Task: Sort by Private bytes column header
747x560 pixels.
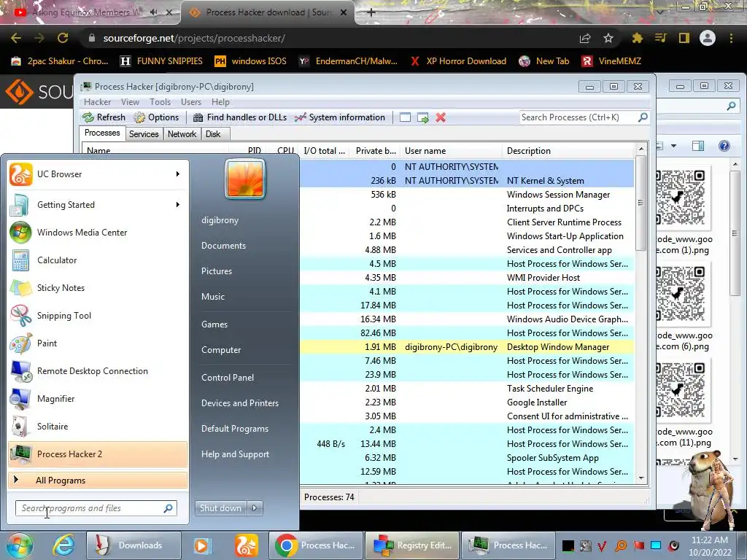Action: [376, 151]
